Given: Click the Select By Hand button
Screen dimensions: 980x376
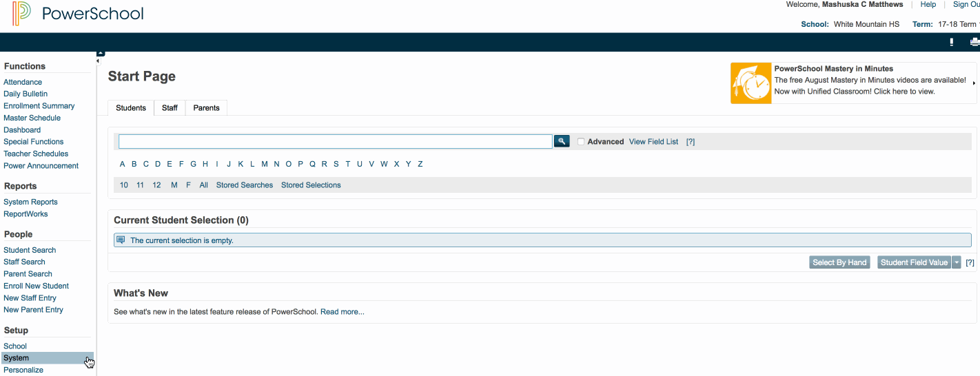Looking at the screenshot, I should pyautogui.click(x=839, y=262).
